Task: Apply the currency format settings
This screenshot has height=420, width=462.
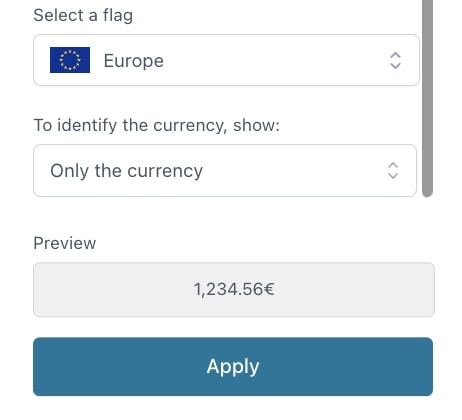Action: click(233, 367)
